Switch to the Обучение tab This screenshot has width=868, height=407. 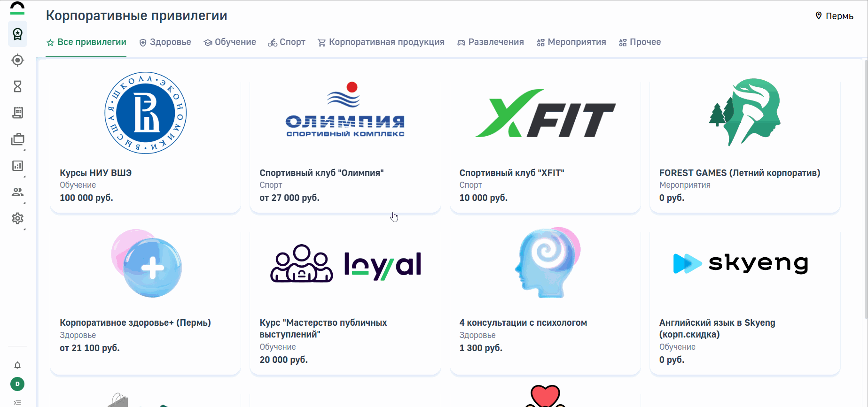(x=230, y=42)
